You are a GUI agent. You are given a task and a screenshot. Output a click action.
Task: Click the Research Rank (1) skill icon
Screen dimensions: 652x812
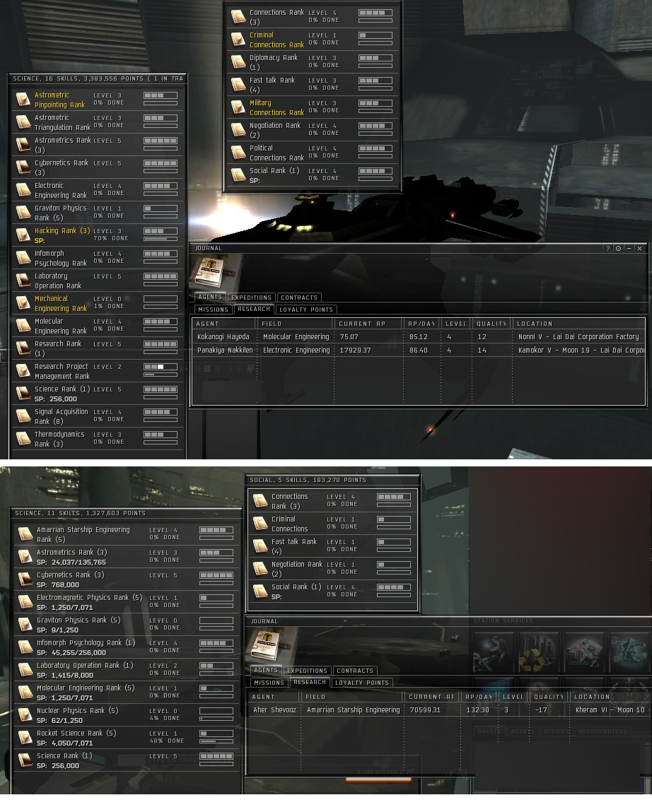click(23, 348)
